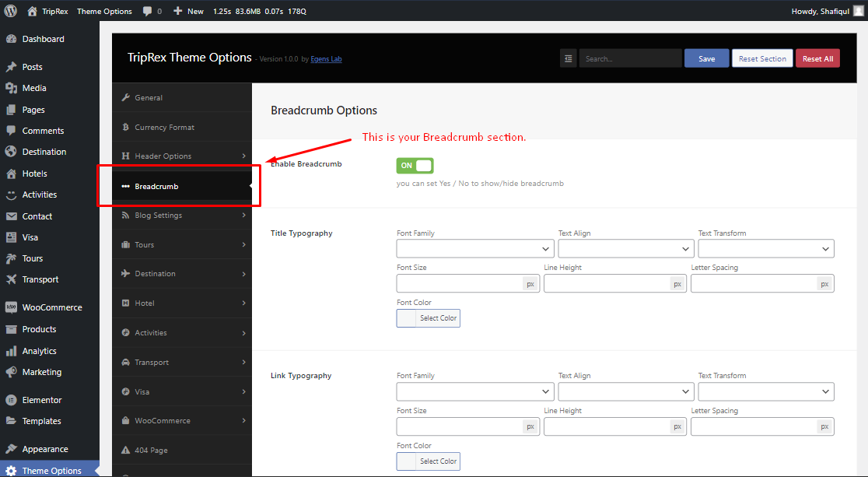
Task: Click the Hotels house icon
Action: pos(11,174)
